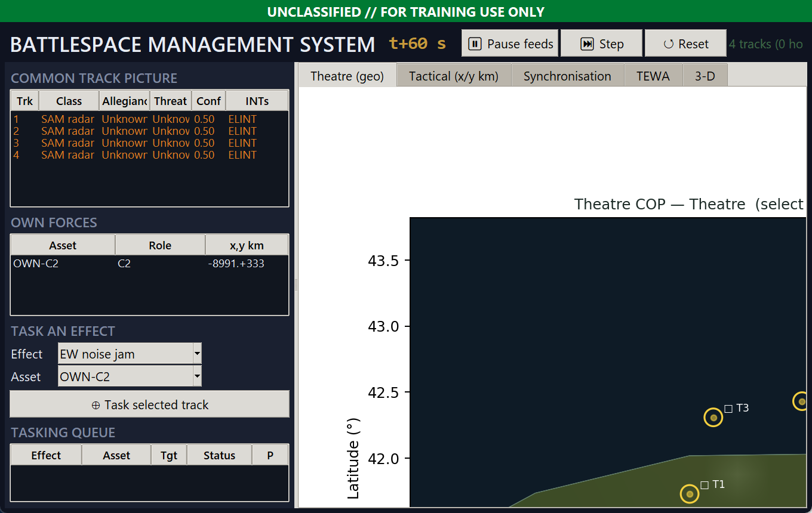
Task: Sort tracks by Trk column header
Action: pyautogui.click(x=25, y=101)
